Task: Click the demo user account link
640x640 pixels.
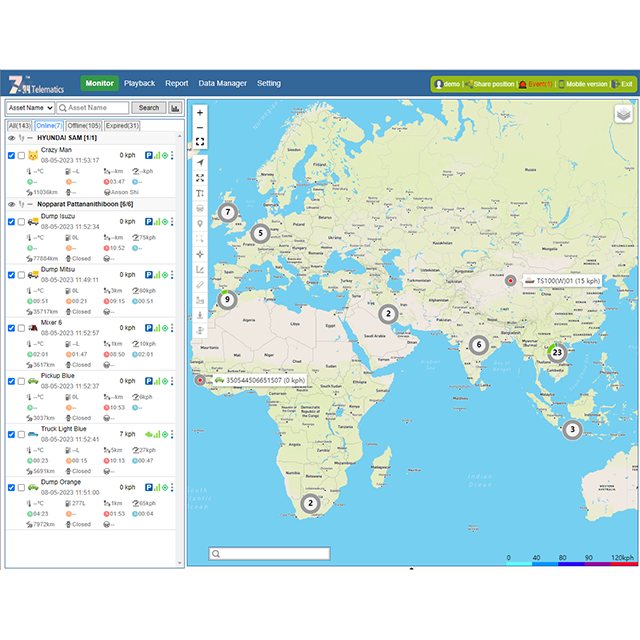Action: tap(448, 84)
